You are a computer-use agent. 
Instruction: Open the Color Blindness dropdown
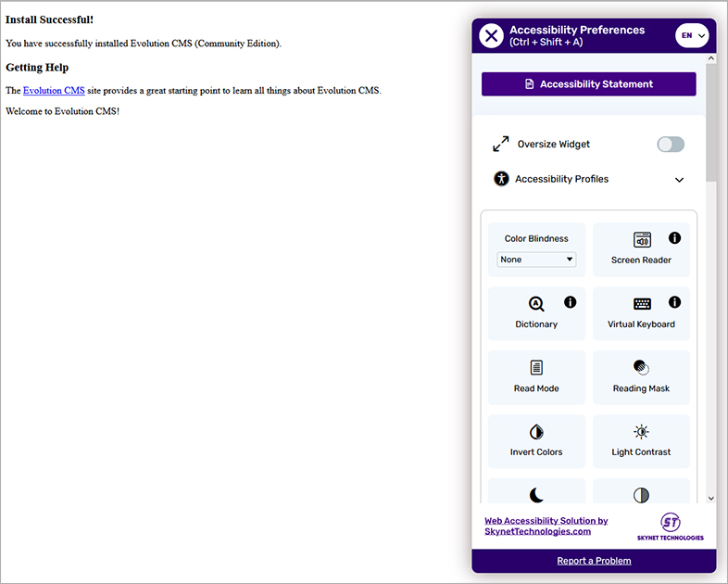tap(536, 260)
